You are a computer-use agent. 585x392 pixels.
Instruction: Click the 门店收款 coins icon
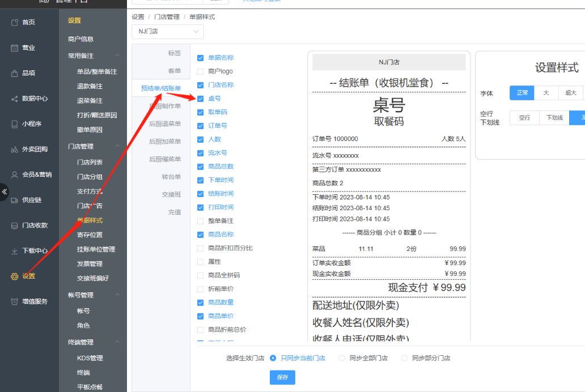15,225
